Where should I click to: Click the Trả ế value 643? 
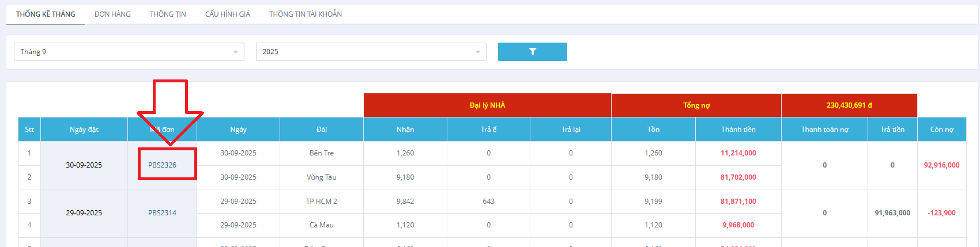pos(488,202)
